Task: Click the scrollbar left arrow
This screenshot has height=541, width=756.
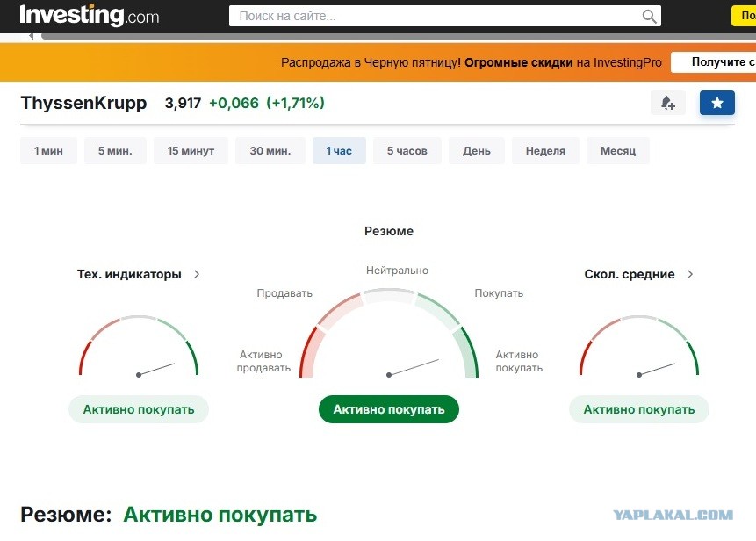Action: pyautogui.click(x=31, y=36)
